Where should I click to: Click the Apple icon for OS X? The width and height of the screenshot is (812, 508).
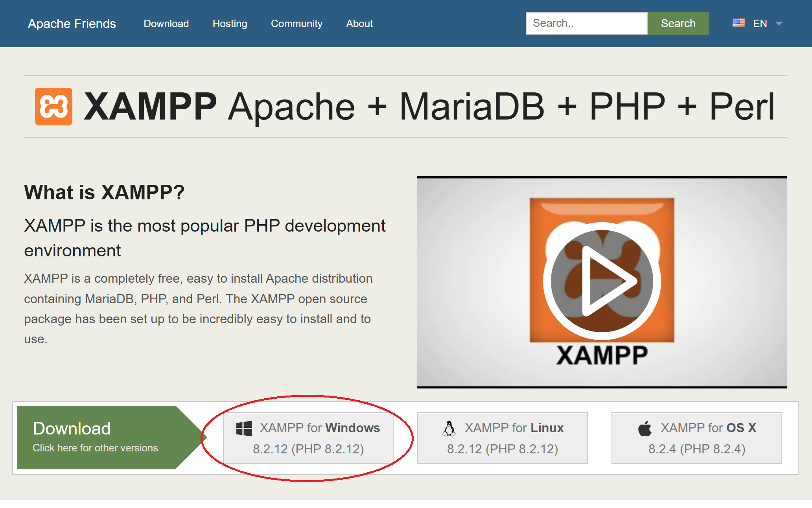pos(645,428)
